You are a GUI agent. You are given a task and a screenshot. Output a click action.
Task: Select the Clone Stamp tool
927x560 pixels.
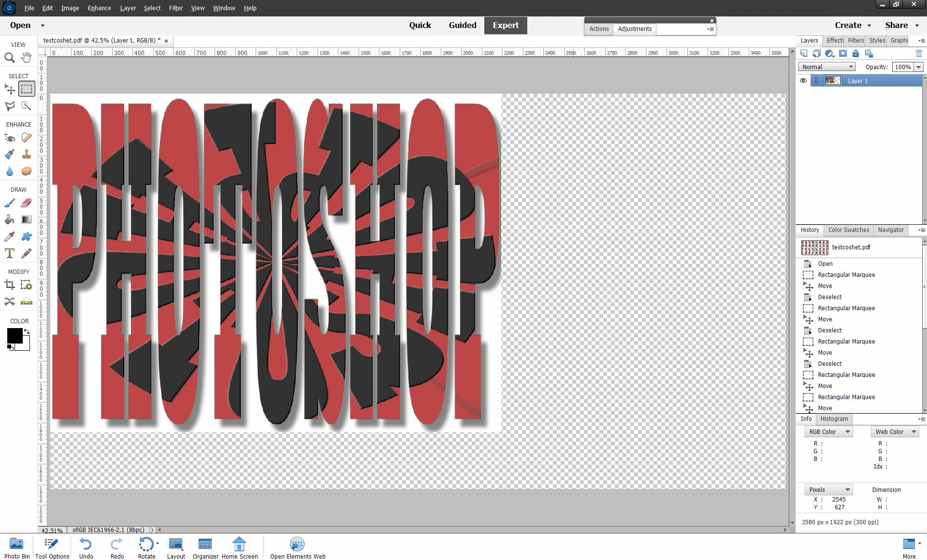[x=27, y=155]
